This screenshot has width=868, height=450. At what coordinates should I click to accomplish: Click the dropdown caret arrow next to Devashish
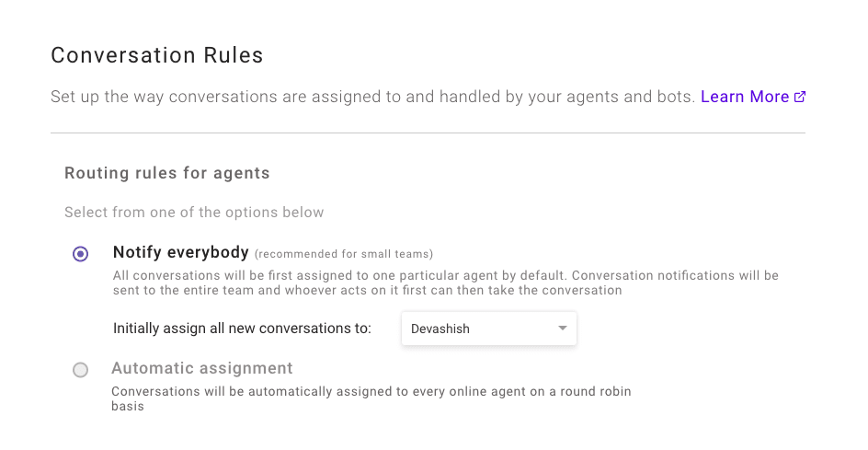(x=563, y=329)
